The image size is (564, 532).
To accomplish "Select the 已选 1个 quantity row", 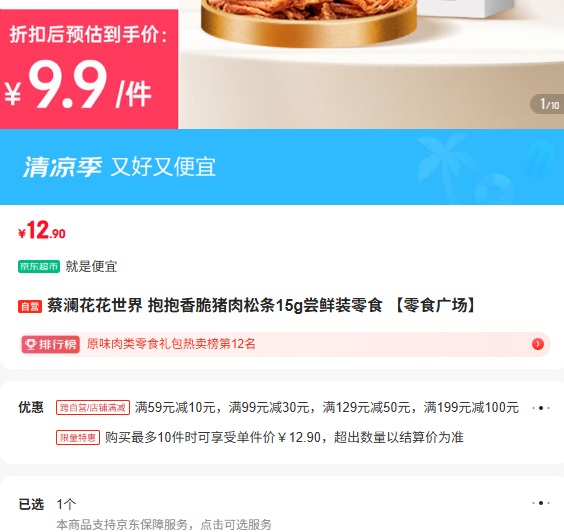I will pos(284,504).
